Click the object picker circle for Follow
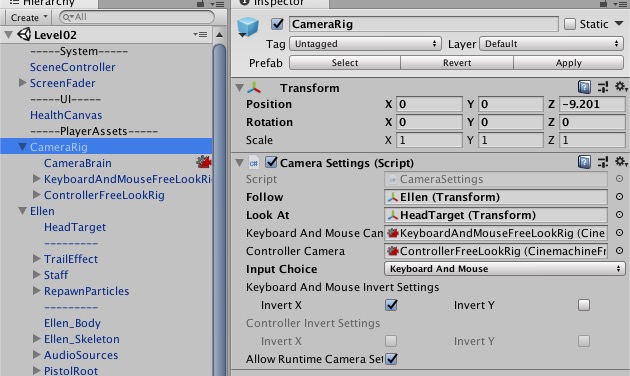Image resolution: width=630 pixels, height=376 pixels. (x=620, y=197)
